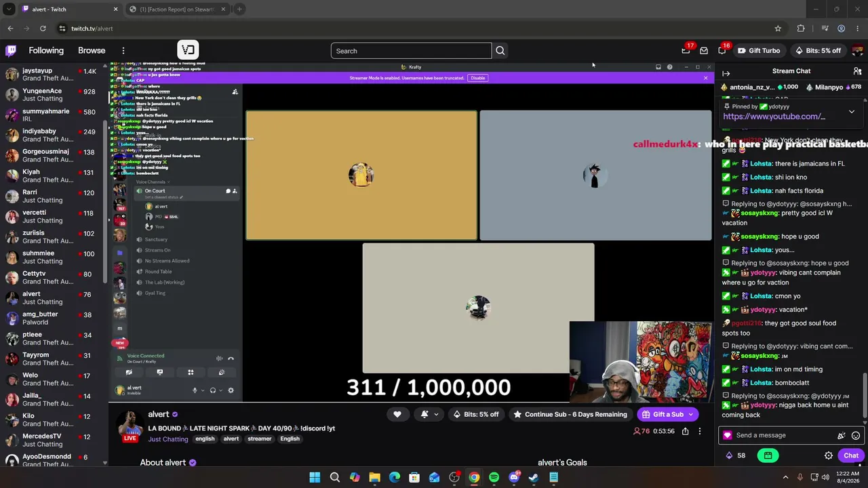Click Continue Sub - 6 Days Remaining
This screenshot has width=868, height=488.
(570, 414)
